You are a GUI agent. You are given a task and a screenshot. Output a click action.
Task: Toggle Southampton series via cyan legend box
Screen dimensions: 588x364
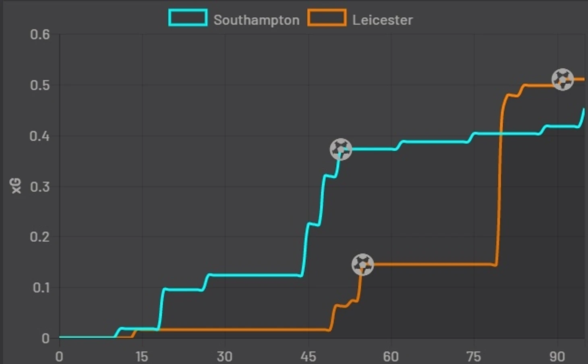click(188, 18)
